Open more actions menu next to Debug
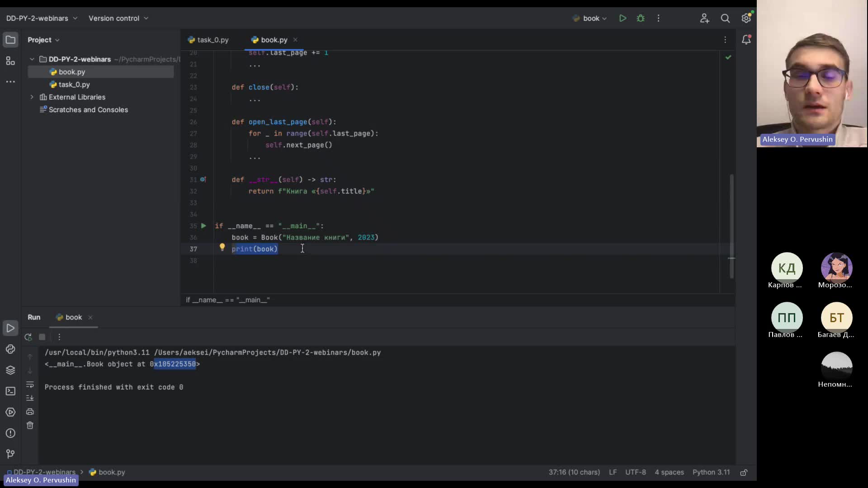Viewport: 868px width, 488px height. (x=658, y=18)
